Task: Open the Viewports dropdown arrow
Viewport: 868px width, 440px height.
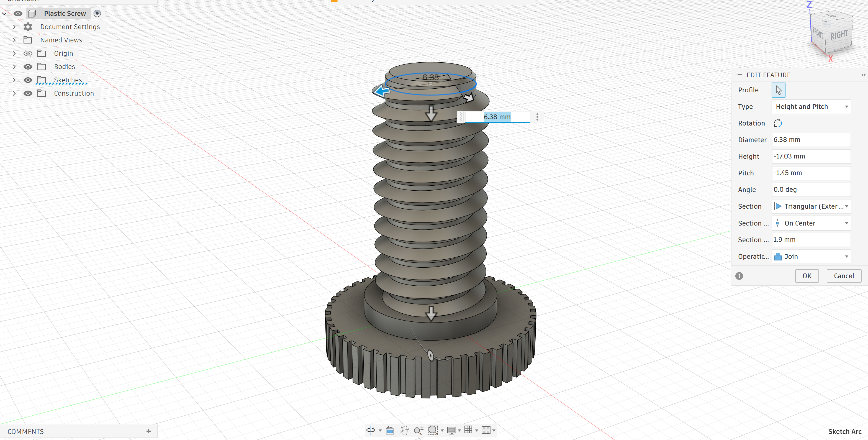Action: click(x=494, y=431)
